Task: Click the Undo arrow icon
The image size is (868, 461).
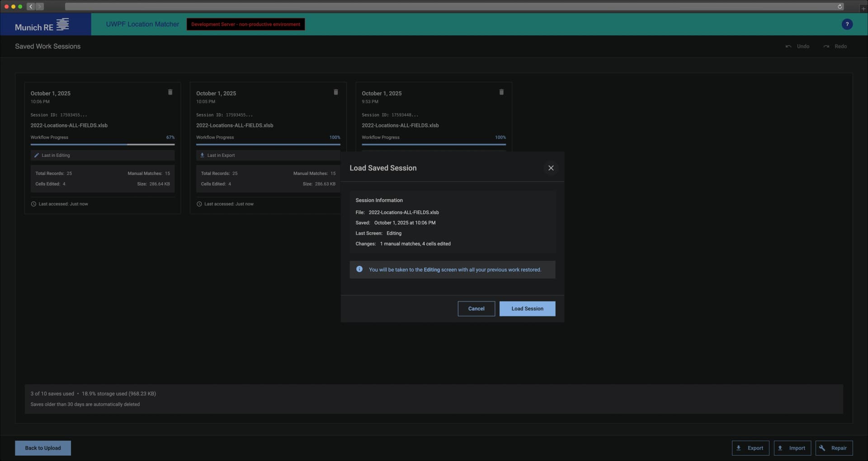Action: coord(788,47)
